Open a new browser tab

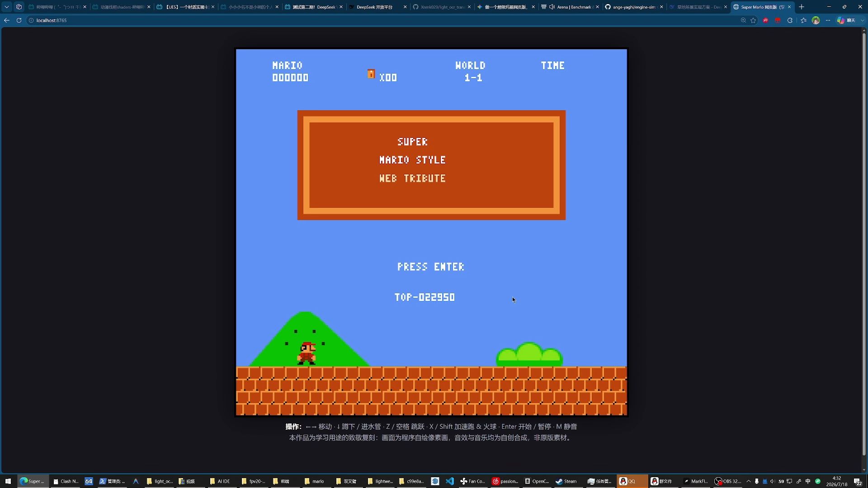802,7
